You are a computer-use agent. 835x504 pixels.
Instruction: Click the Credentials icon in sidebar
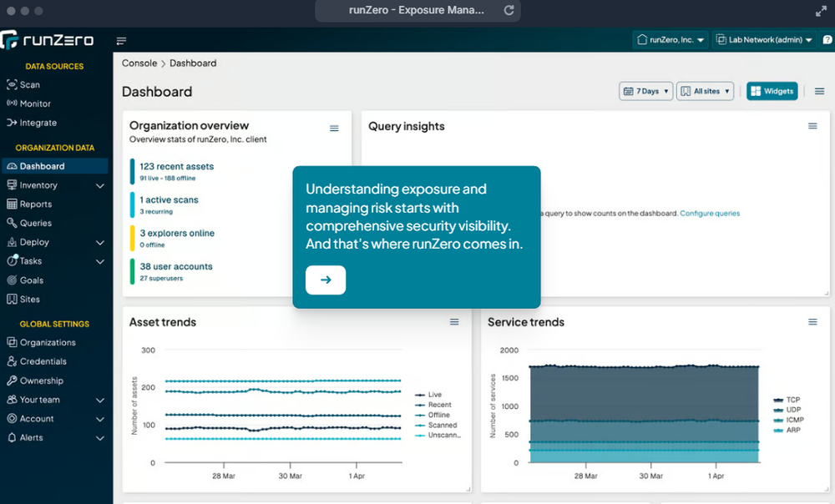coord(12,361)
